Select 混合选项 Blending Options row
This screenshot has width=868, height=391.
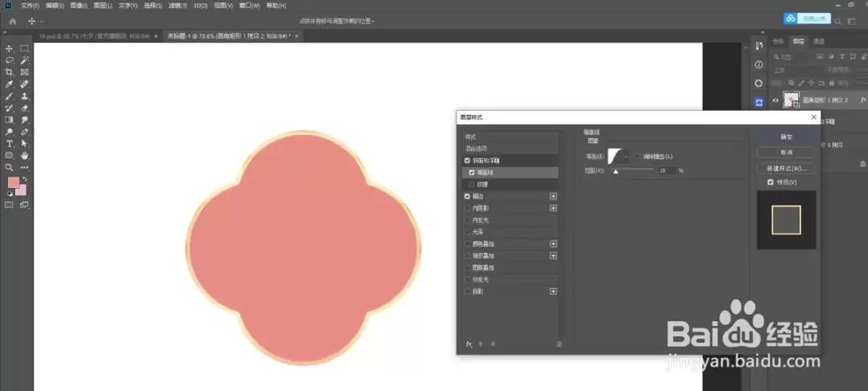point(510,149)
